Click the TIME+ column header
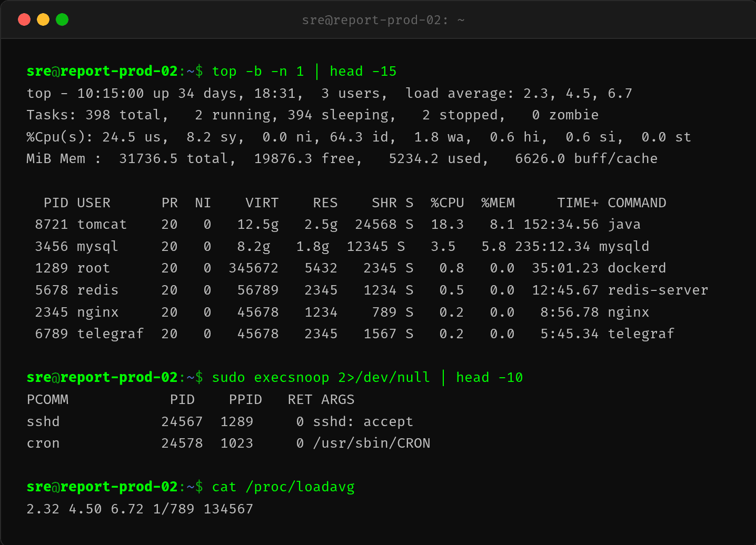The image size is (756, 545). pyautogui.click(x=578, y=203)
